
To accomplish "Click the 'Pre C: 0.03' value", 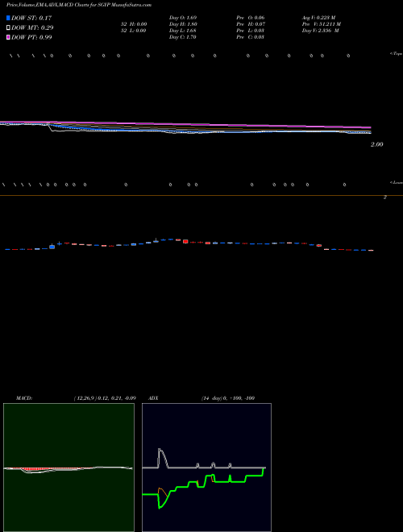I will click(x=251, y=37).
